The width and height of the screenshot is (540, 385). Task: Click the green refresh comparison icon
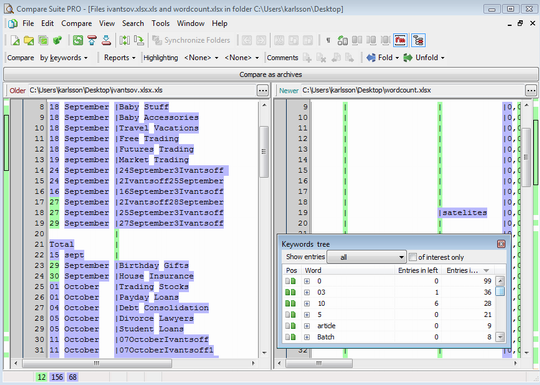tap(78, 40)
